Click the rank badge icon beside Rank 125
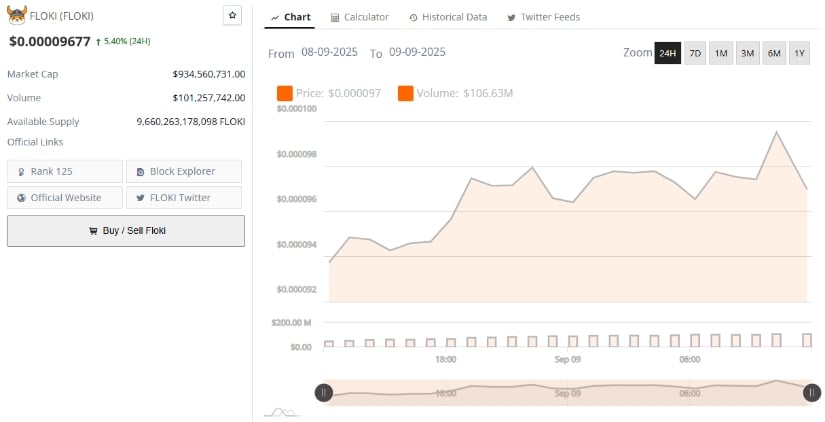Image resolution: width=825 pixels, height=422 pixels. coord(22,172)
